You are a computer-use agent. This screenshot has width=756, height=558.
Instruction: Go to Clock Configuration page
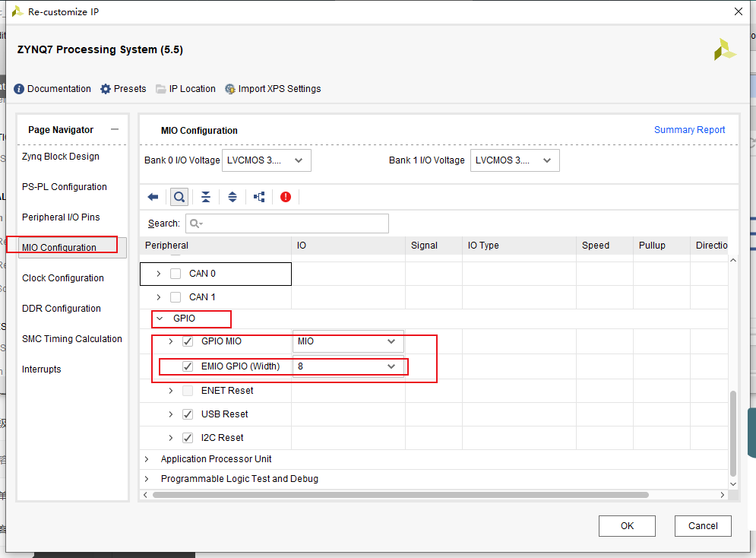point(62,278)
